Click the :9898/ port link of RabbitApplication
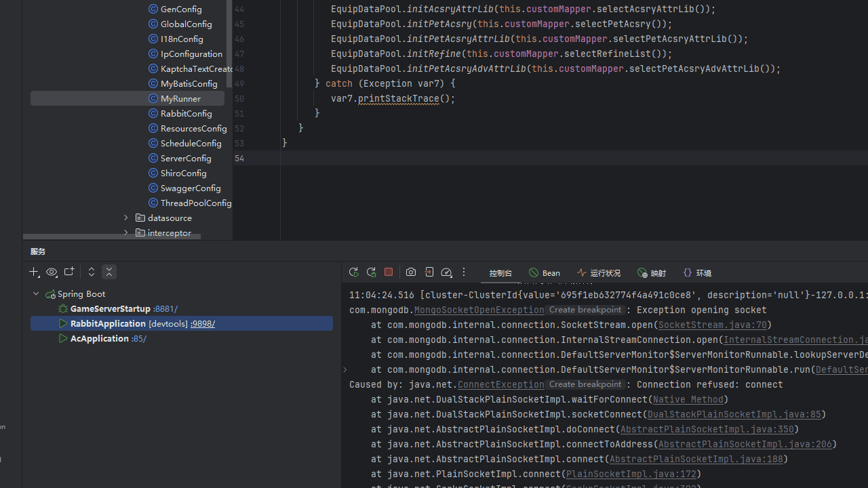The image size is (868, 488). (203, 323)
